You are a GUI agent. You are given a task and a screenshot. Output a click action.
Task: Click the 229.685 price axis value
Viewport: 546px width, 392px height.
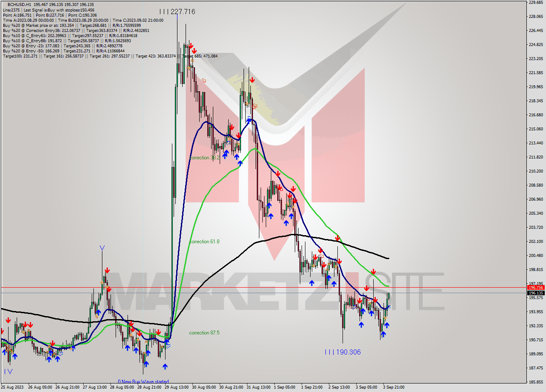pyautogui.click(x=536, y=3)
